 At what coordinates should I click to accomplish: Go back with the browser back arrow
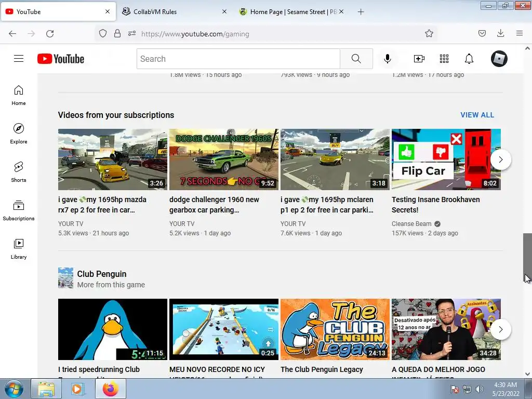coord(12,34)
